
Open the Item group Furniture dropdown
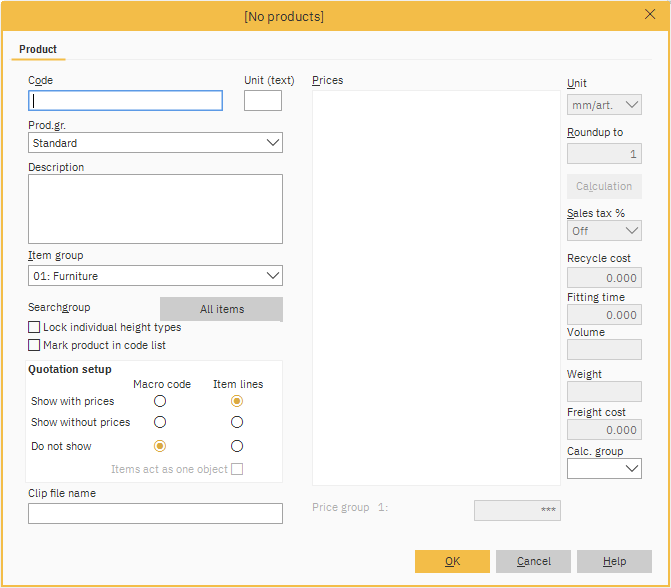tap(155, 276)
